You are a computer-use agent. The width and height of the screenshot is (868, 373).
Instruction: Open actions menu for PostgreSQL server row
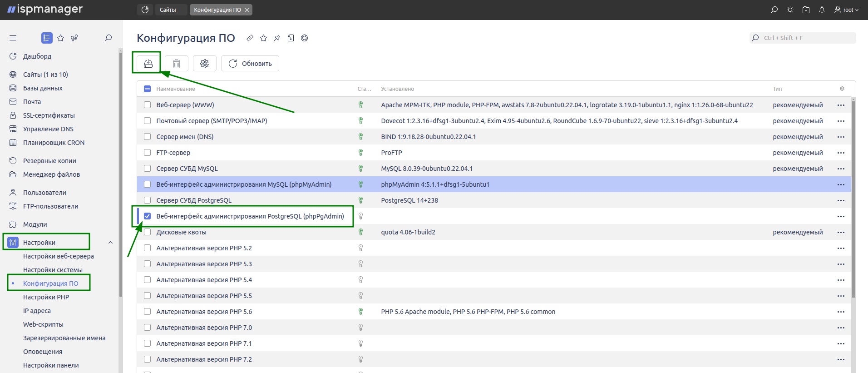point(841,200)
